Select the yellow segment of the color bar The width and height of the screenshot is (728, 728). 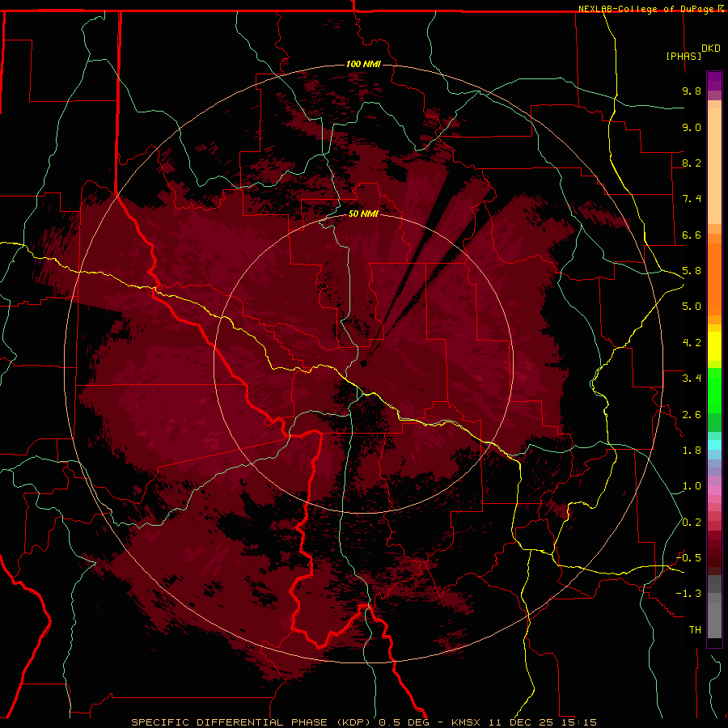click(714, 346)
